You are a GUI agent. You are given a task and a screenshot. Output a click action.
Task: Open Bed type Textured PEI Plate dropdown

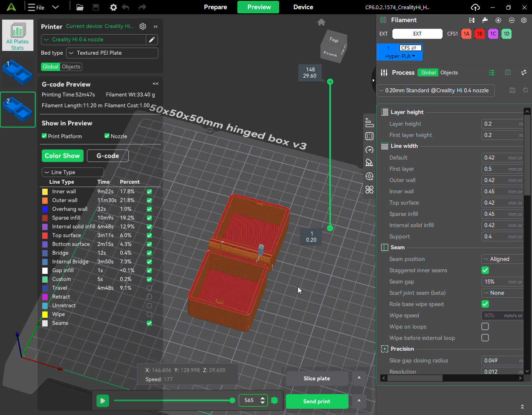coord(112,53)
